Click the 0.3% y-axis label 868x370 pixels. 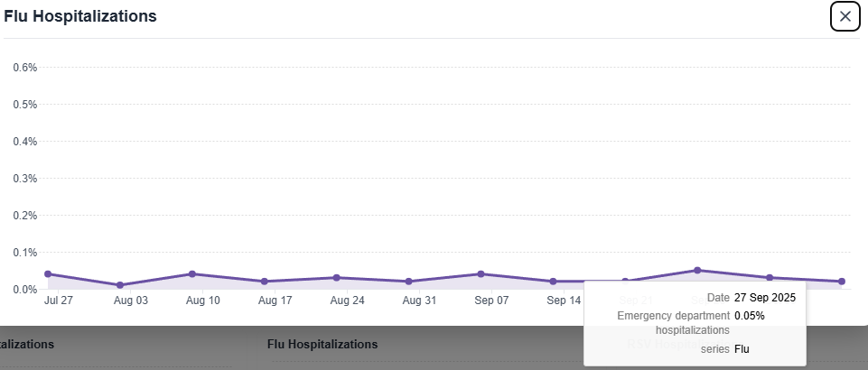24,178
